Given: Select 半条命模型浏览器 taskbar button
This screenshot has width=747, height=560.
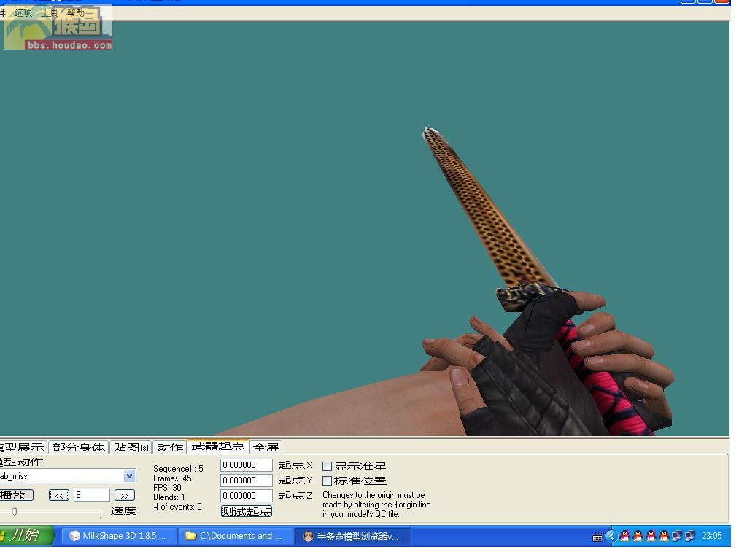Looking at the screenshot, I should coord(352,536).
